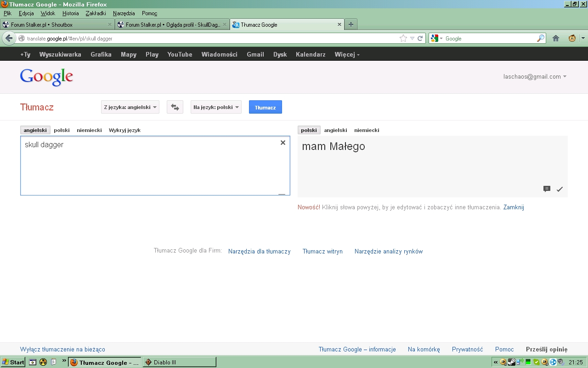
Task: Select niemiecki as source language
Action: pyautogui.click(x=89, y=130)
